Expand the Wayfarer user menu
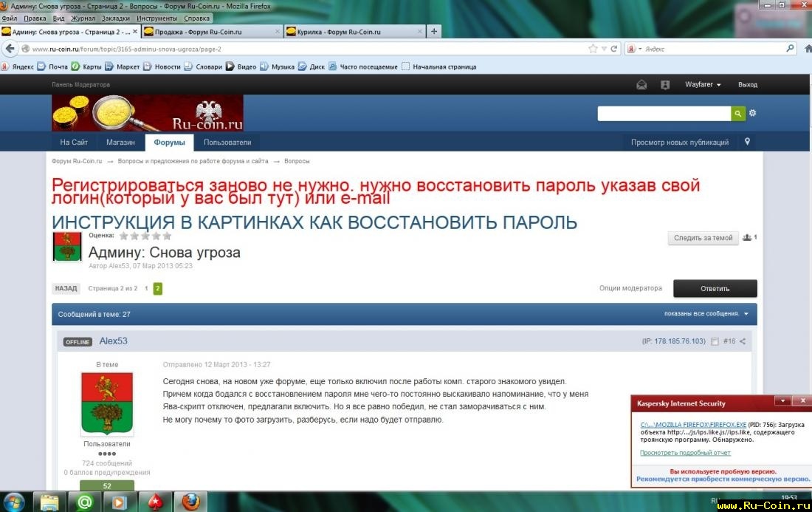 (x=703, y=84)
